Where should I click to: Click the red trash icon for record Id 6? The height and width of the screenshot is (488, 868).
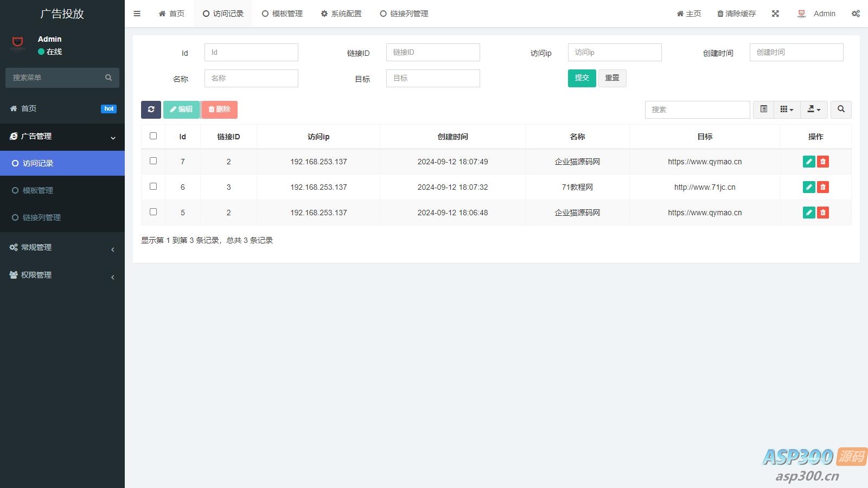point(823,187)
